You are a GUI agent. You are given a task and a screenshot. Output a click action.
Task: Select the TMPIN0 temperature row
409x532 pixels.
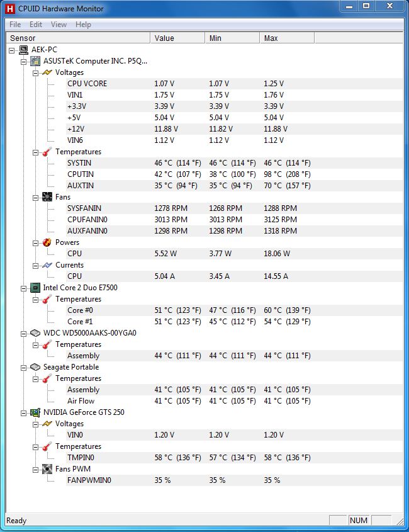pos(234,458)
